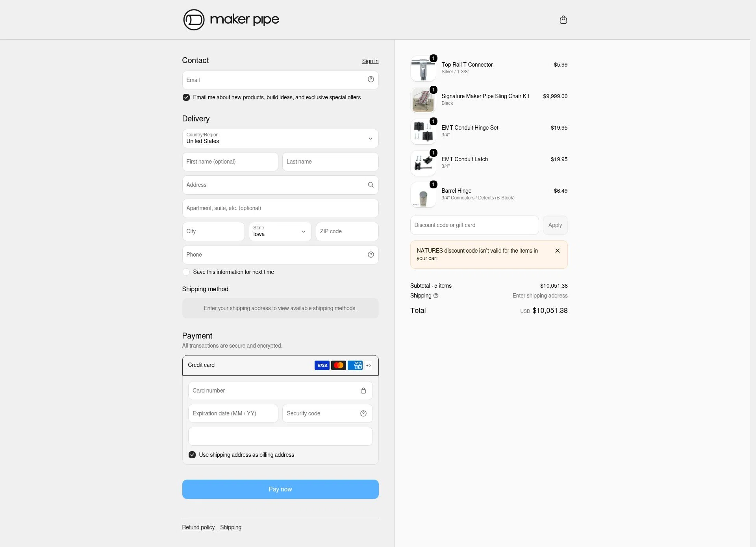
Task: Focus the blank field below Expiration date
Action: coord(280,436)
